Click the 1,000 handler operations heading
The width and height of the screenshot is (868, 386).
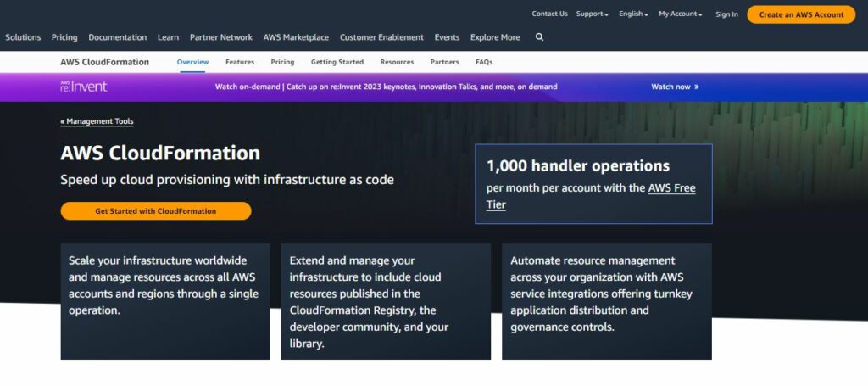click(x=578, y=165)
